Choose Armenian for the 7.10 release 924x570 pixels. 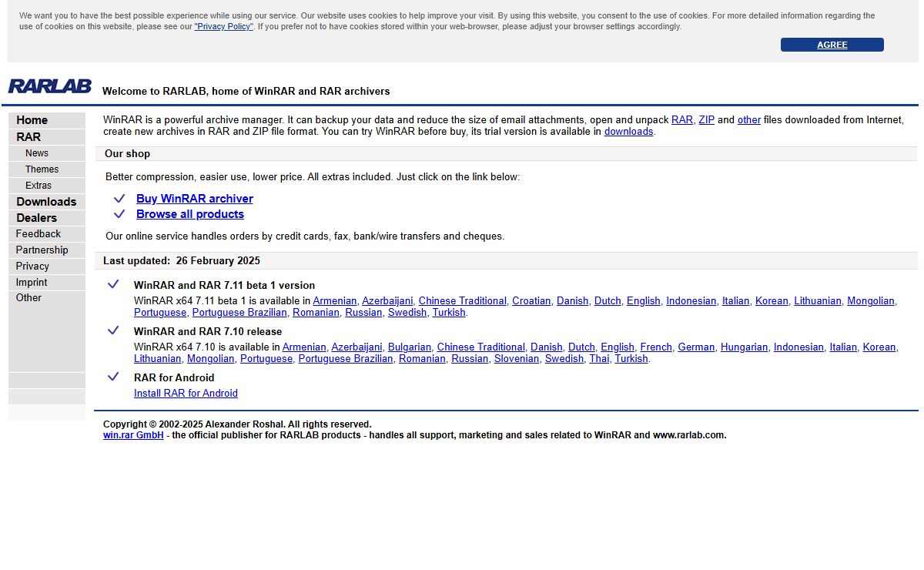(304, 347)
